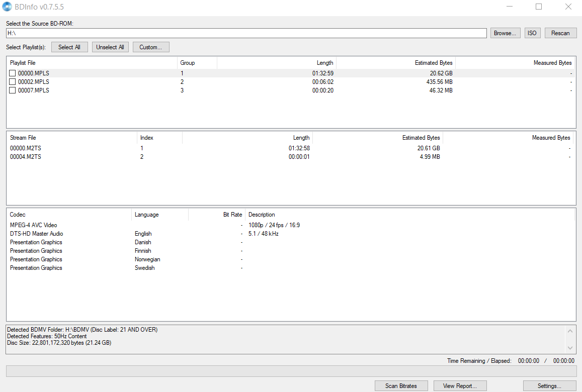Screen dimensions: 582x392
Task: Click the Language column header
Action: 159,215
